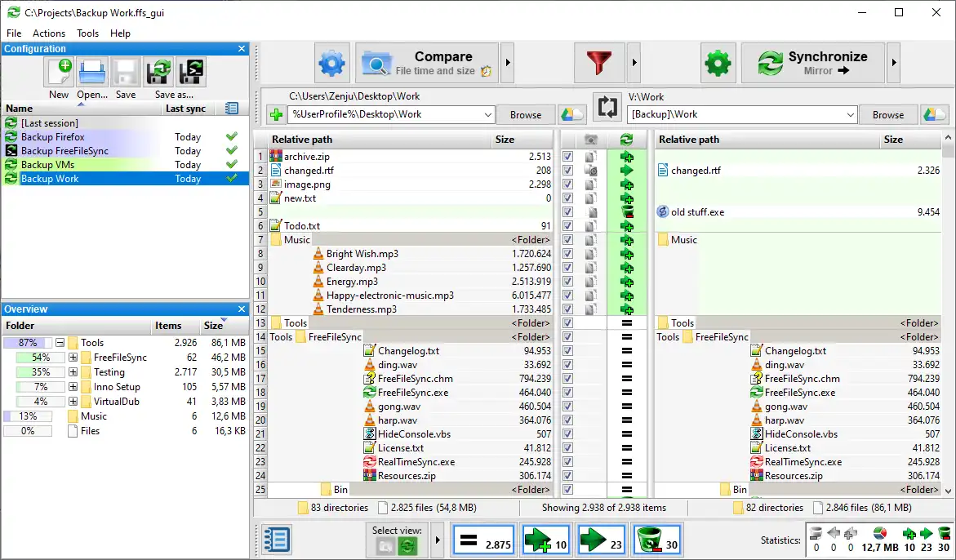This screenshot has height=560, width=956.
Task: Expand the Inno Setup folder in Overview
Action: (x=73, y=387)
